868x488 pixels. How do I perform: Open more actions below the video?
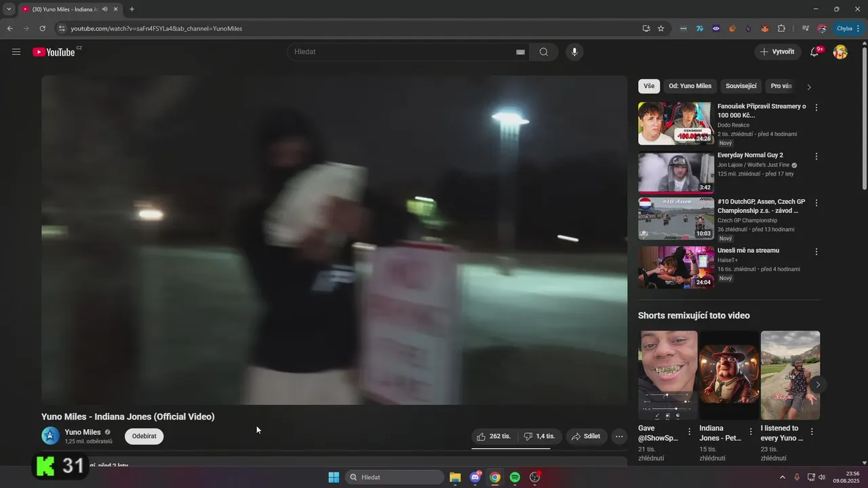(619, 436)
